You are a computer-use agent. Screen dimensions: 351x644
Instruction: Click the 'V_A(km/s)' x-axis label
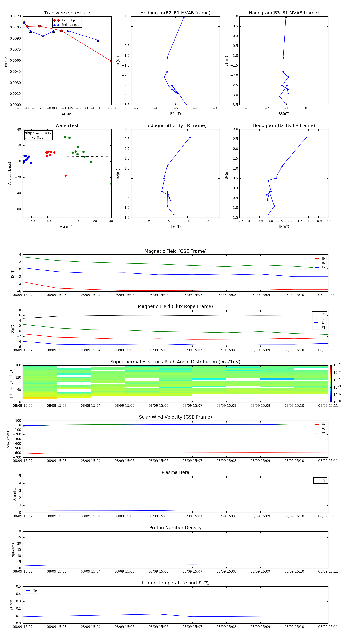tap(67, 227)
